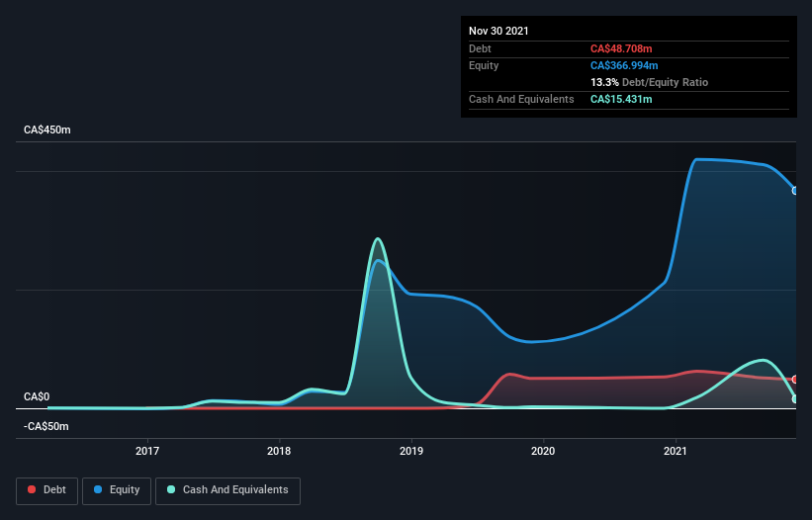Screen dimensions: 812x520
Task: Click the Cash And Equivalents tooltip label
Action: tap(521, 99)
